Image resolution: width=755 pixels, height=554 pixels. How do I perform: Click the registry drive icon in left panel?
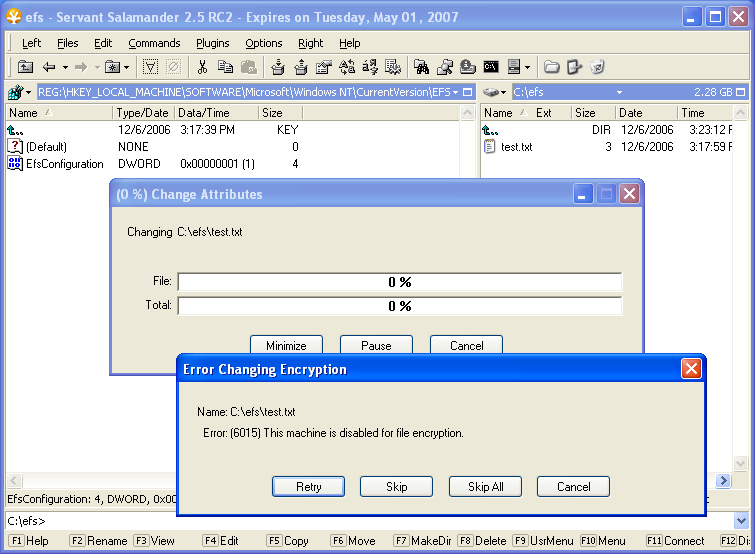coord(15,92)
